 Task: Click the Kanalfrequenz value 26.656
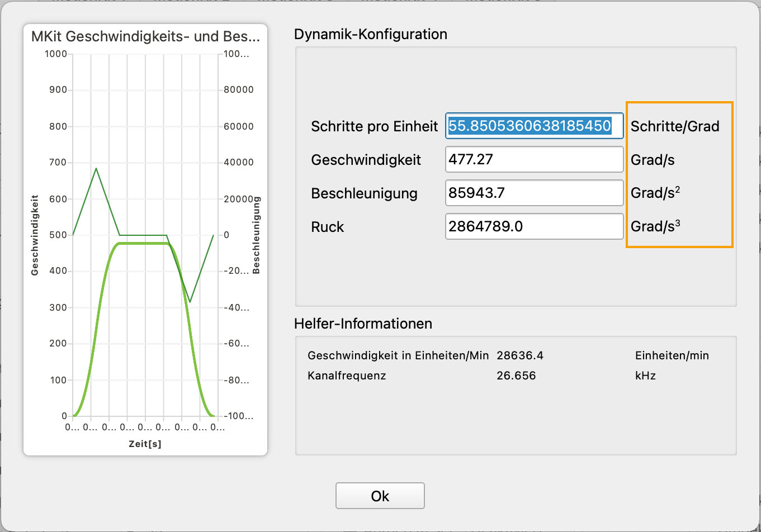click(516, 376)
